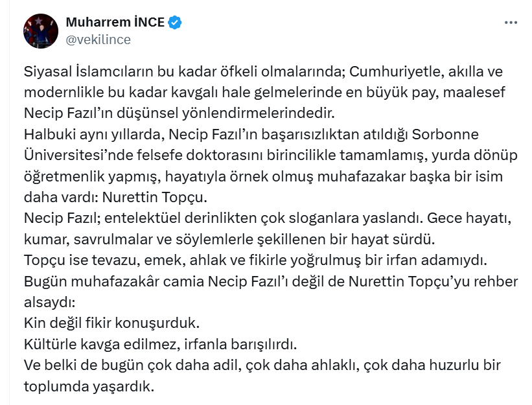This screenshot has height=405, width=532.
Task: Click the line 'Kültürle kavga edilmez, irfanla barışılırdı.'
Action: (161, 344)
